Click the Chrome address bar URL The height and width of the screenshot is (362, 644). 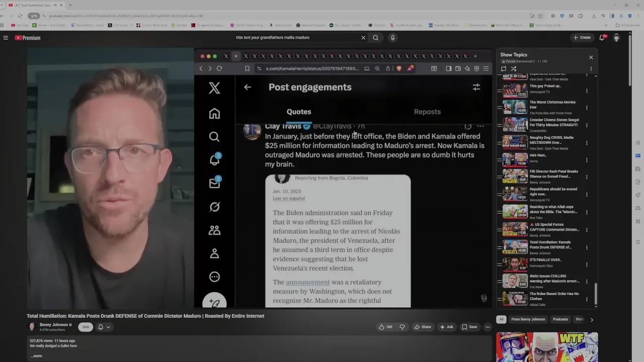point(126,16)
